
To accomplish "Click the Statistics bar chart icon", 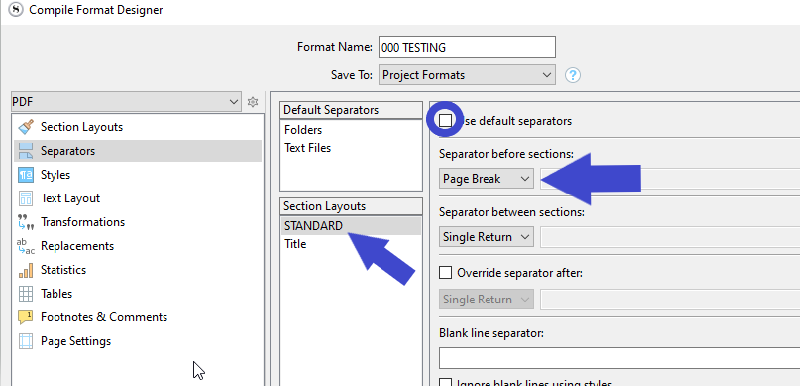I will point(26,270).
